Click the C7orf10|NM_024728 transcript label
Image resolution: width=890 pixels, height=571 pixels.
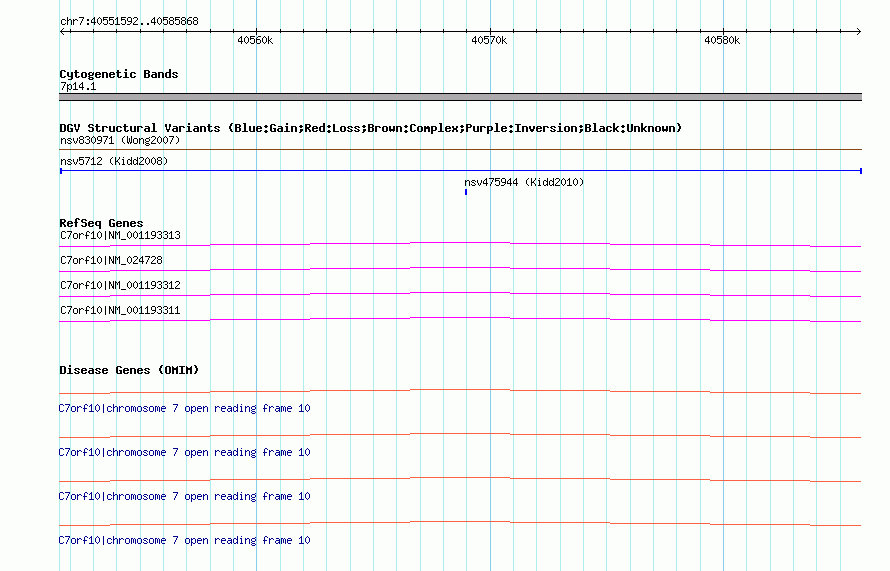click(x=111, y=260)
